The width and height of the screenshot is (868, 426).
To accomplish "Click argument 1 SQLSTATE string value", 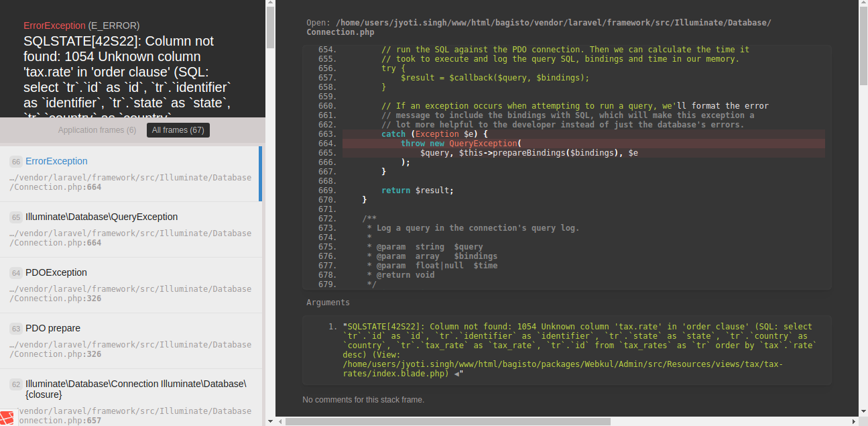I will click(580, 350).
